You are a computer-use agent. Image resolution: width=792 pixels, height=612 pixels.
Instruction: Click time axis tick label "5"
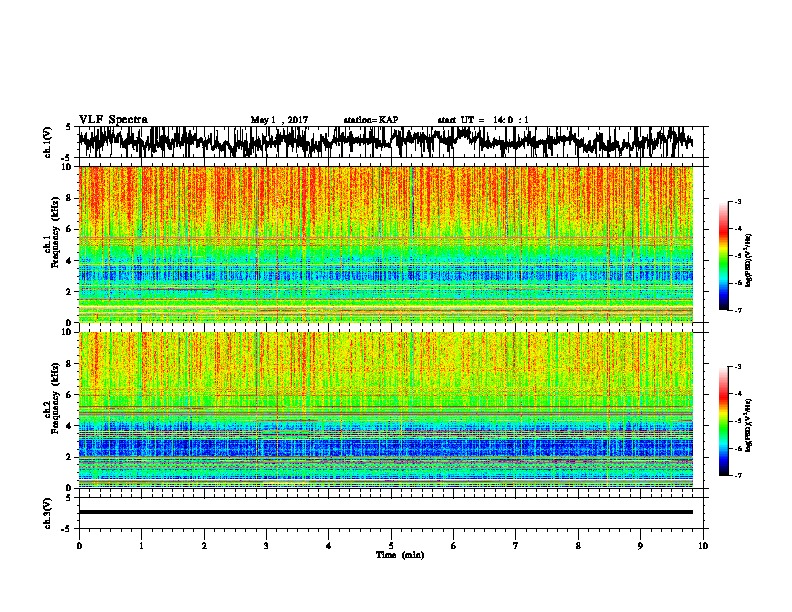pos(391,546)
